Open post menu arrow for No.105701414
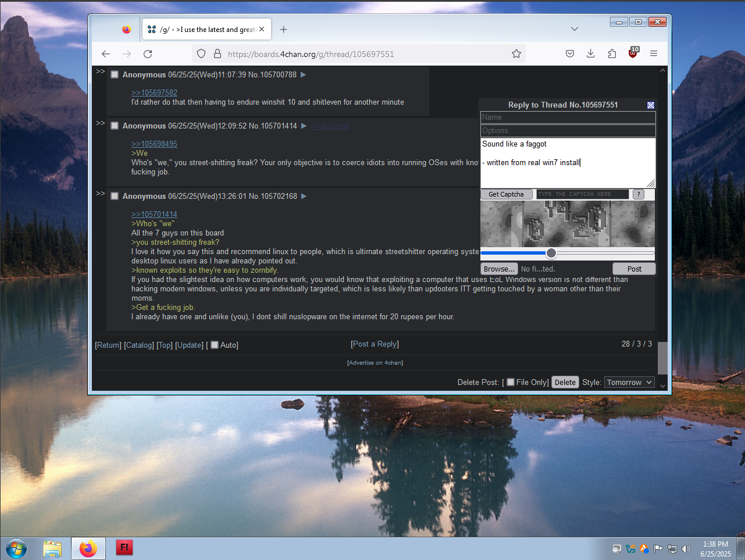 [304, 126]
